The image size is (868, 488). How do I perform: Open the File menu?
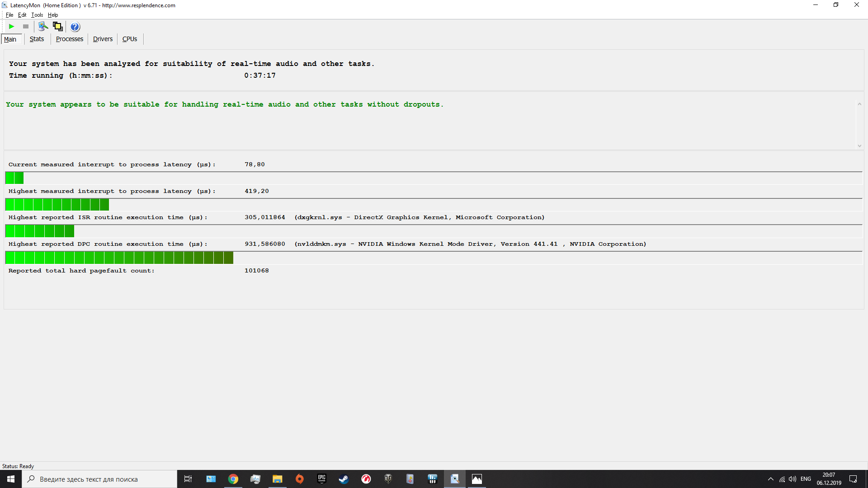click(9, 15)
